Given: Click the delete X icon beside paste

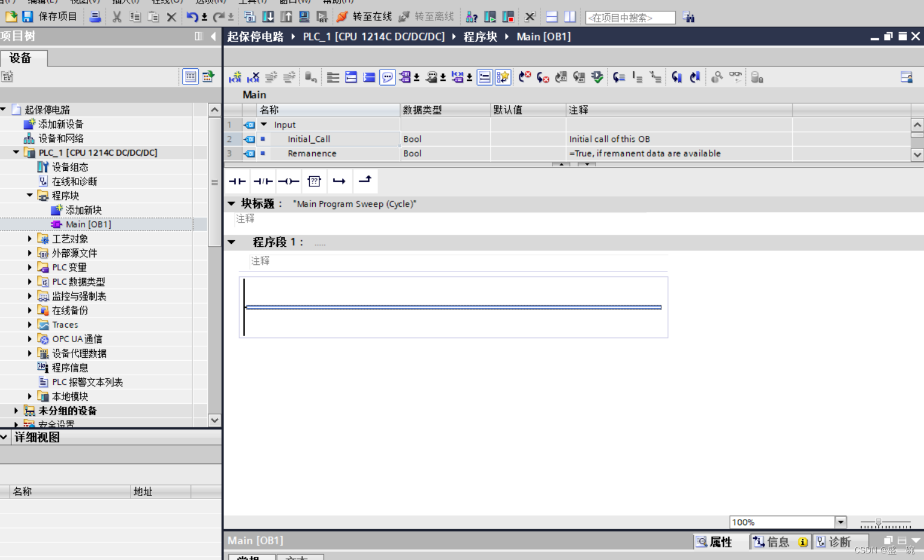Looking at the screenshot, I should 172,17.
